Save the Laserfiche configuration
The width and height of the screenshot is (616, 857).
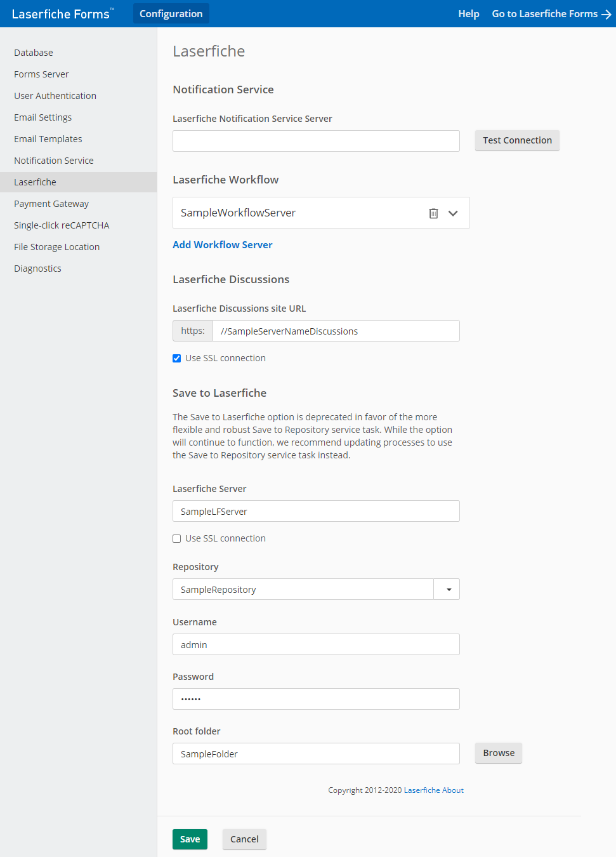190,839
